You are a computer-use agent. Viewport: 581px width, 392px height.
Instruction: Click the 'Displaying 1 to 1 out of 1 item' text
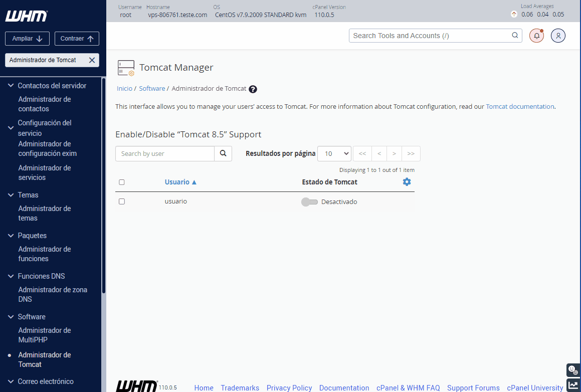[x=377, y=170]
